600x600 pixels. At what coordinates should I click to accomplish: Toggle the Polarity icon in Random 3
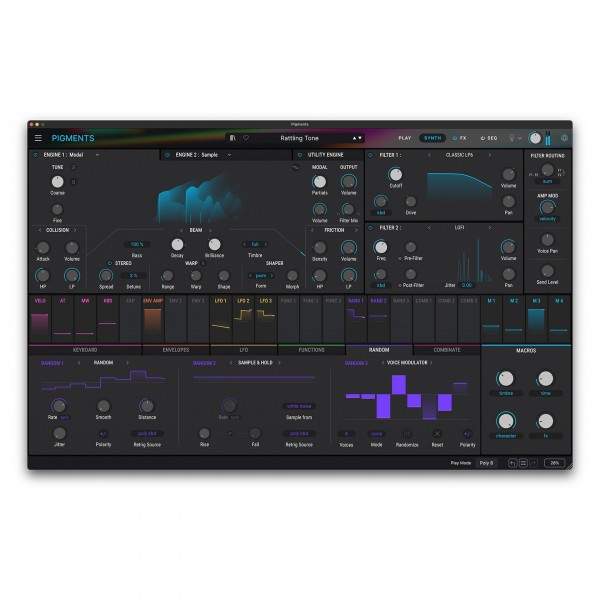(x=467, y=434)
